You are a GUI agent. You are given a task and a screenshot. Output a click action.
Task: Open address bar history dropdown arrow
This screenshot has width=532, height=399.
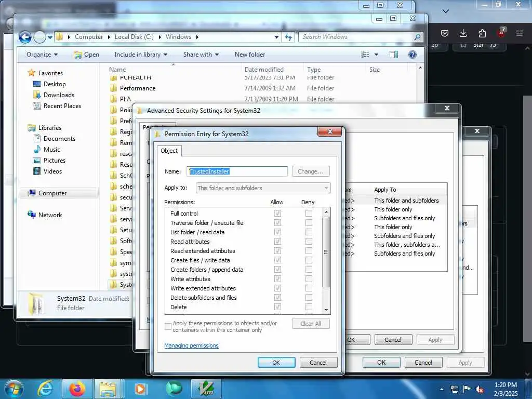point(276,37)
